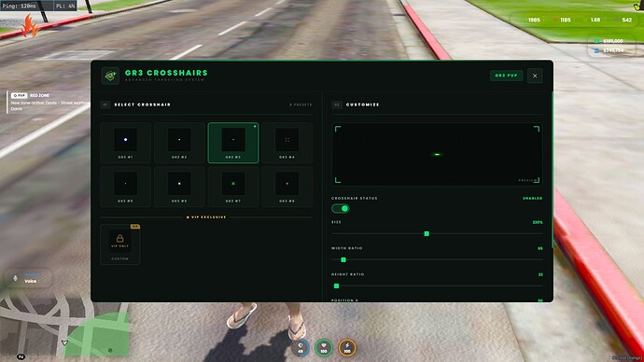Image resolution: width=644 pixels, height=362 pixels.
Task: Click the VIP Exclusive section label
Action: [206, 217]
